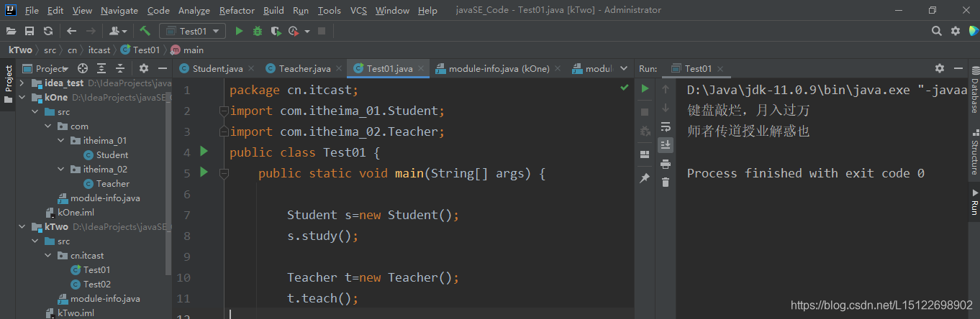The height and width of the screenshot is (319, 980).
Task: Open the VCS menu
Action: pos(358,10)
